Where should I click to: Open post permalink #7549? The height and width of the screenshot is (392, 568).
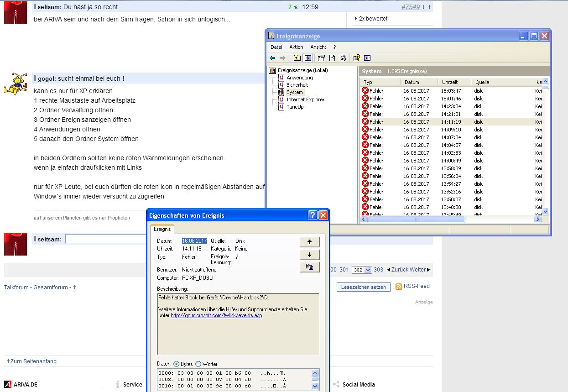(x=411, y=7)
